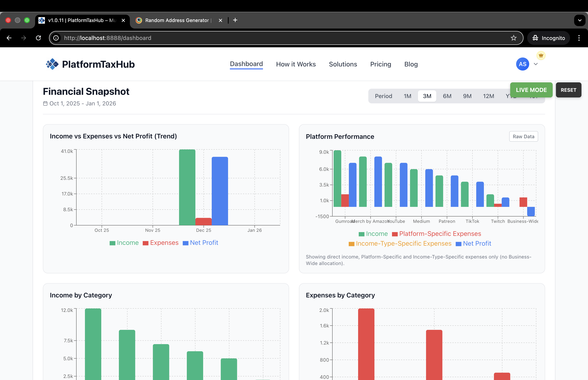
Task: Click the green Income legend swatch
Action: click(x=112, y=243)
